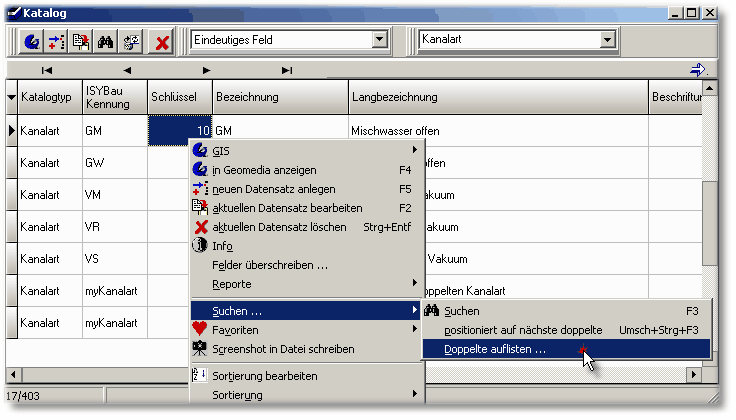The width and height of the screenshot is (736, 420).
Task: Choose 'positioniert auf nächste doppelte'
Action: pos(567,330)
